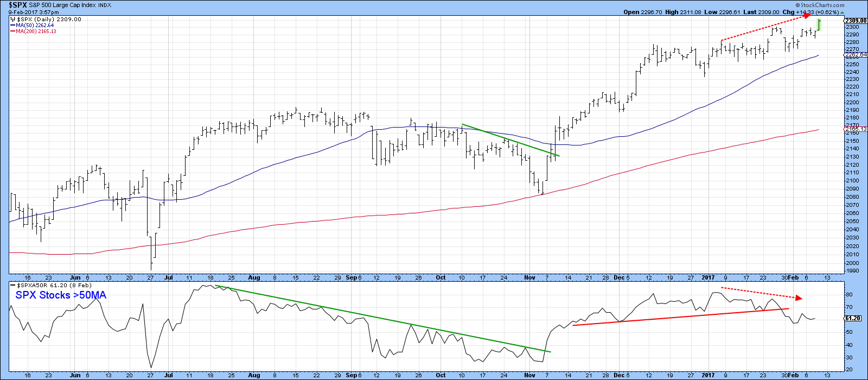Click the black line marker before $SPXA50R legend
This screenshot has height=380, width=868.
12,285
